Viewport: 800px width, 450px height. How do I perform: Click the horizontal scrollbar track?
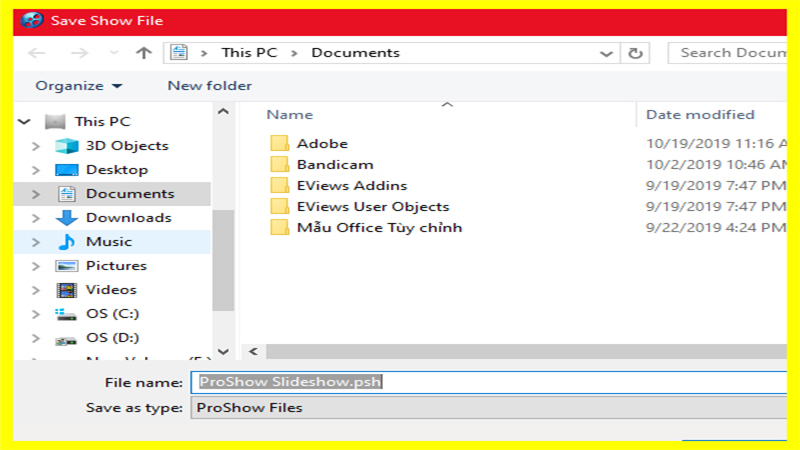526,351
